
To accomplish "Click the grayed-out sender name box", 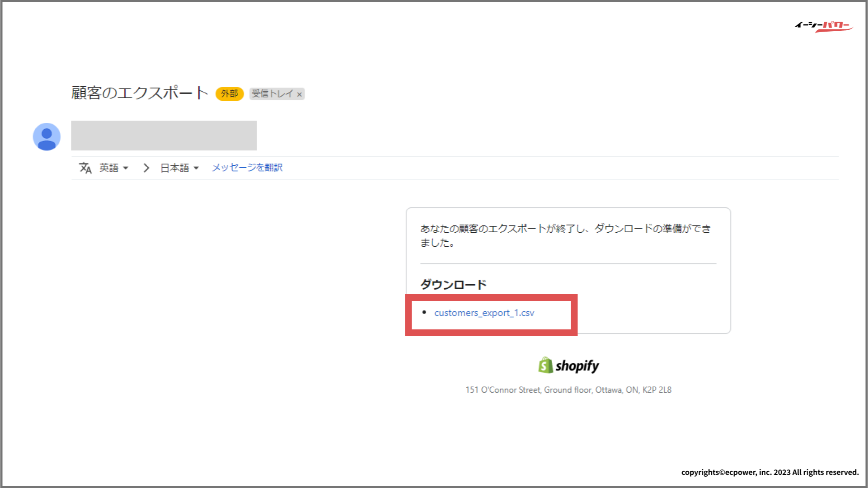I will coord(164,136).
